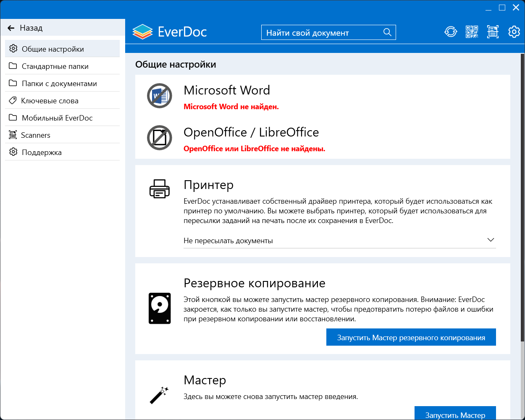Click the hard disk backup icon
This screenshot has width=525, height=420.
(160, 308)
